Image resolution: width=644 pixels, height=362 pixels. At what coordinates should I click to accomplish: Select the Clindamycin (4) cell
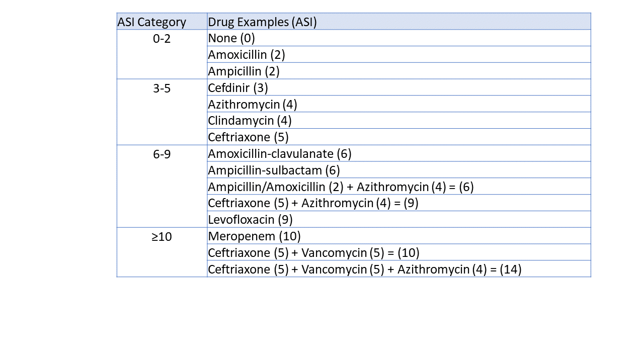pos(399,120)
